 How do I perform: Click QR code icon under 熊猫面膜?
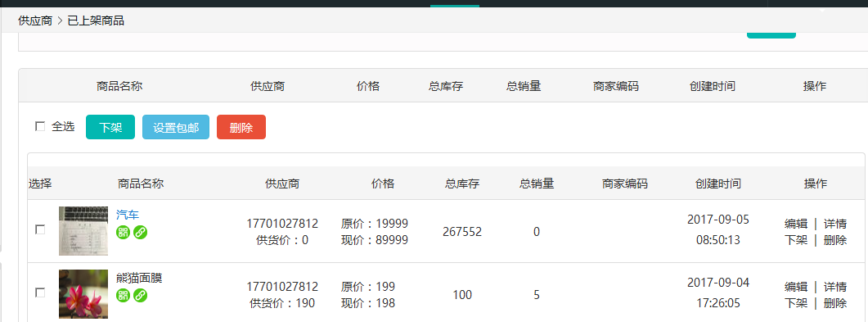[x=123, y=295]
